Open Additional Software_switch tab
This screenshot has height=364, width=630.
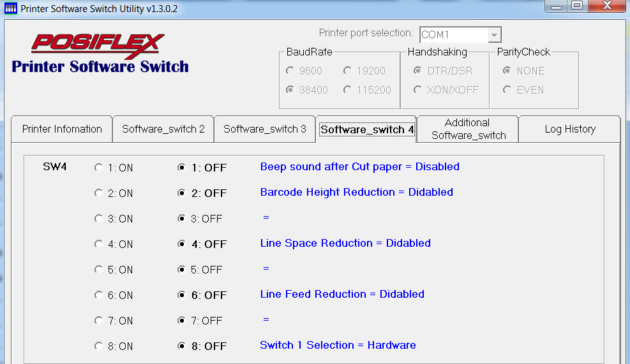(x=468, y=129)
